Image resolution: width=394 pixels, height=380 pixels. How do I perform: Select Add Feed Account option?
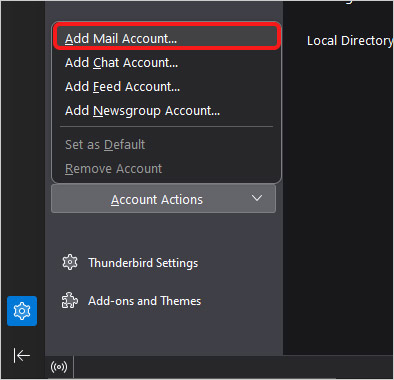(x=166, y=87)
